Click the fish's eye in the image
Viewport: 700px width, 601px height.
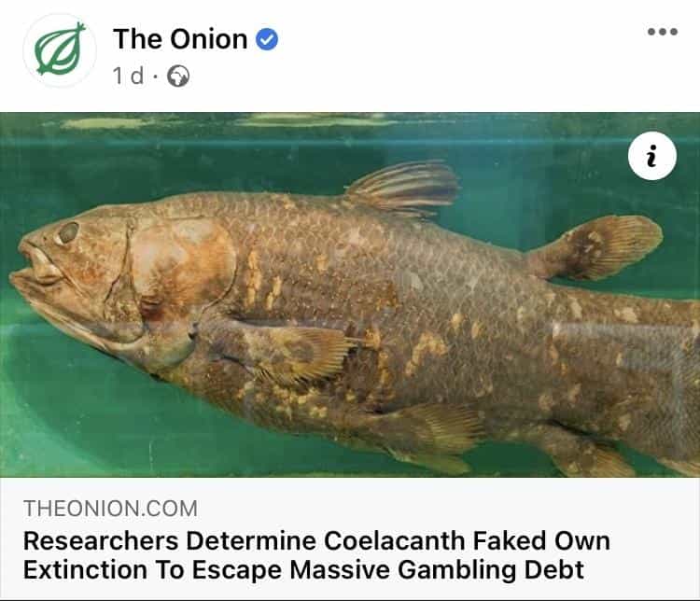point(67,232)
